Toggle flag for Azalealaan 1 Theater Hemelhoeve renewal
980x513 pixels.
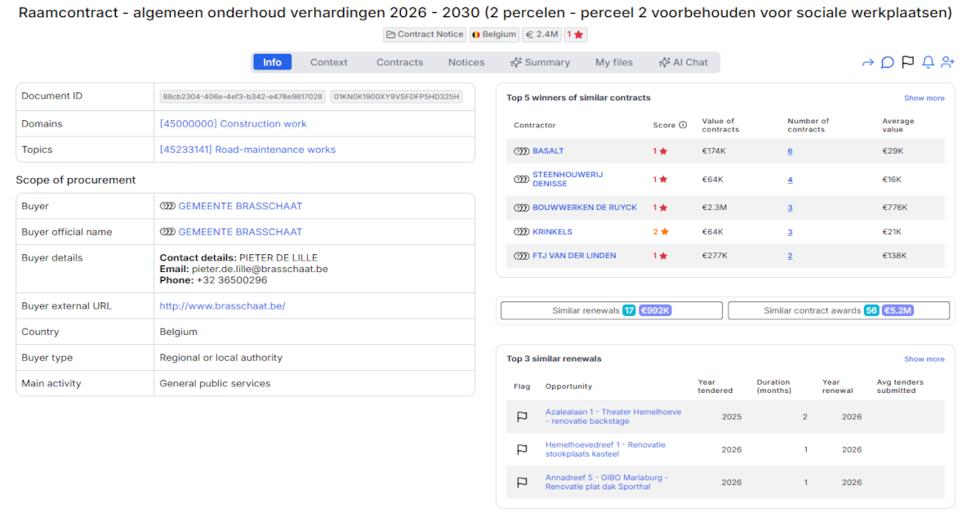pyautogui.click(x=522, y=417)
